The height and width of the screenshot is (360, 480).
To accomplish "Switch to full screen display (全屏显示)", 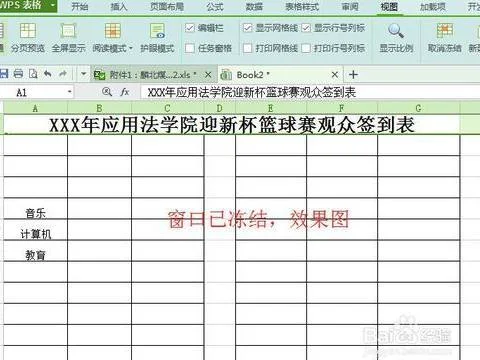I will pos(68,38).
